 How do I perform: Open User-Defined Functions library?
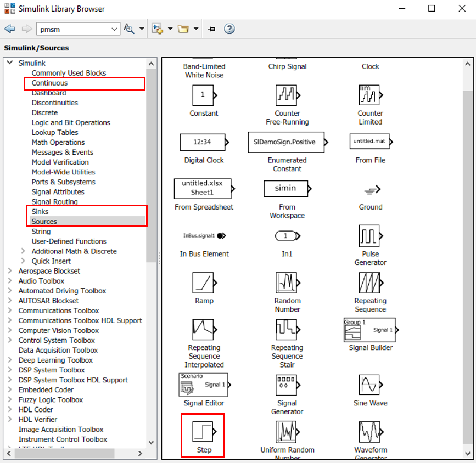point(69,241)
